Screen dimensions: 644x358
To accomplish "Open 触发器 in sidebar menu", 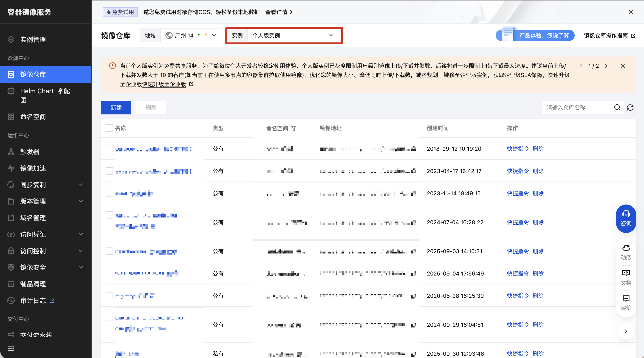I will pyautogui.click(x=30, y=152).
